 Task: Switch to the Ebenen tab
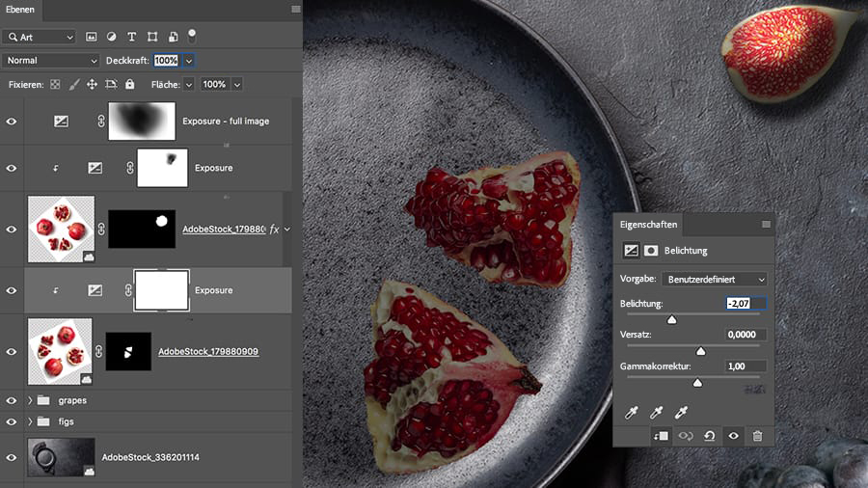20,10
